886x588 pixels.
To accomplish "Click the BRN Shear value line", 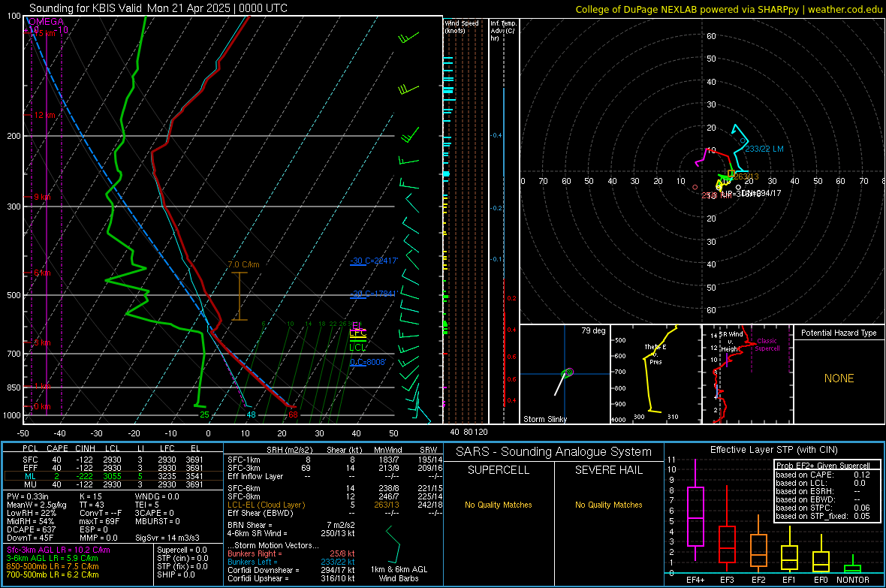I will [x=291, y=525].
